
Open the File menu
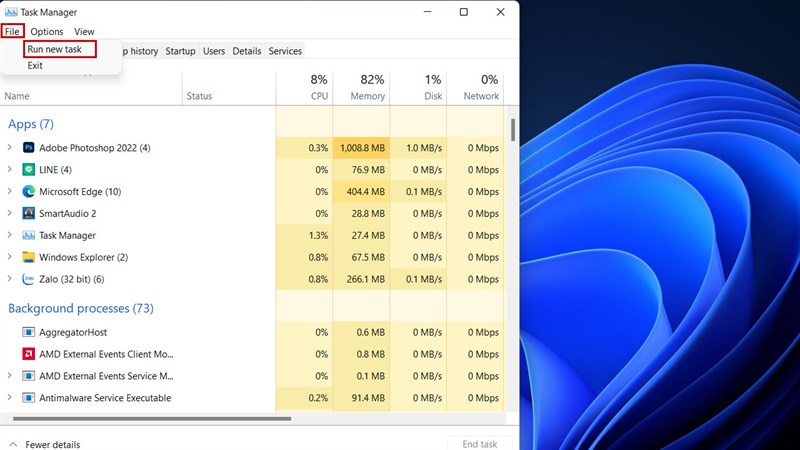tap(12, 32)
